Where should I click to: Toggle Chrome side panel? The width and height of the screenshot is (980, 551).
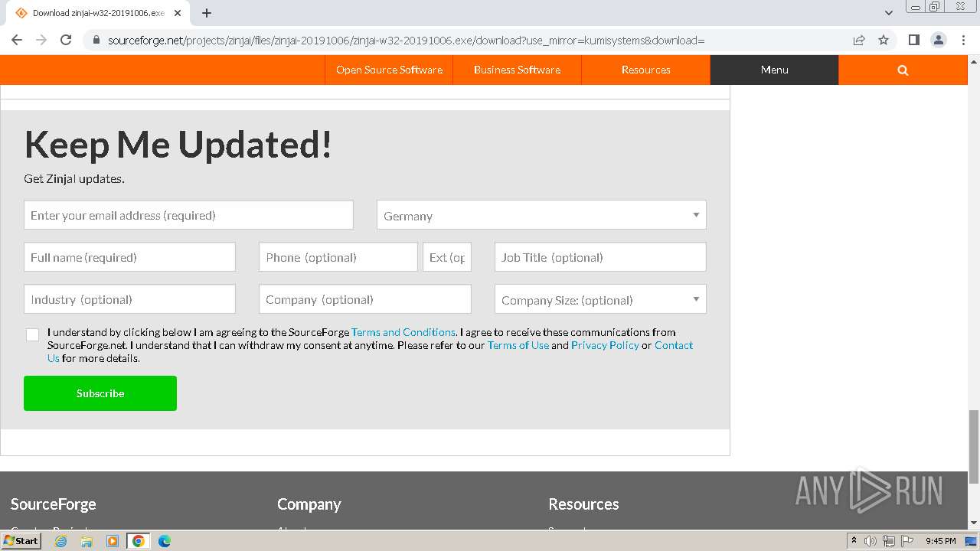(913, 40)
